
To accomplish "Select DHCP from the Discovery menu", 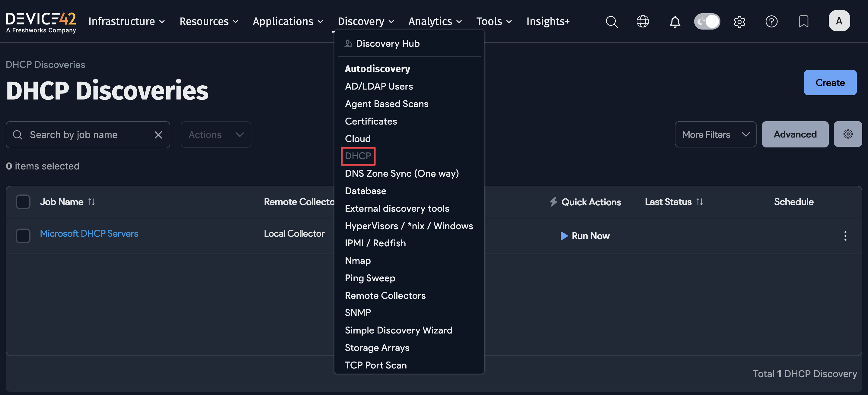I will coord(358,156).
